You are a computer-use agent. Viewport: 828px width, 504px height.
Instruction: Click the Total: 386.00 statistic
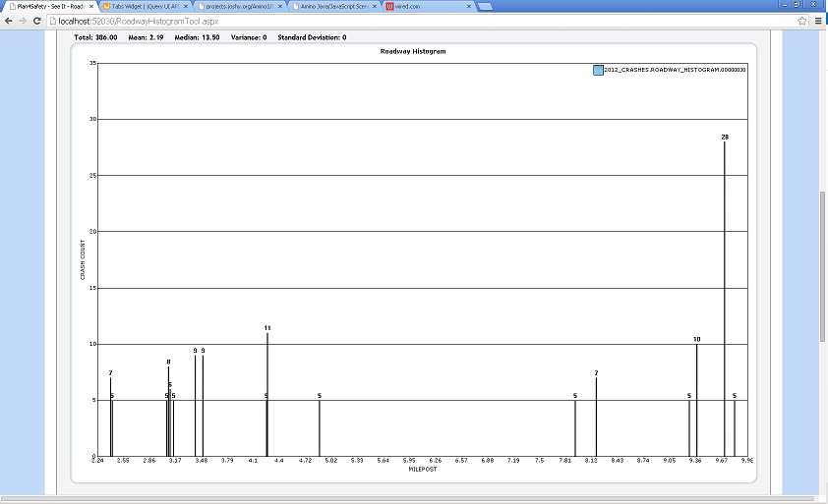tap(95, 37)
